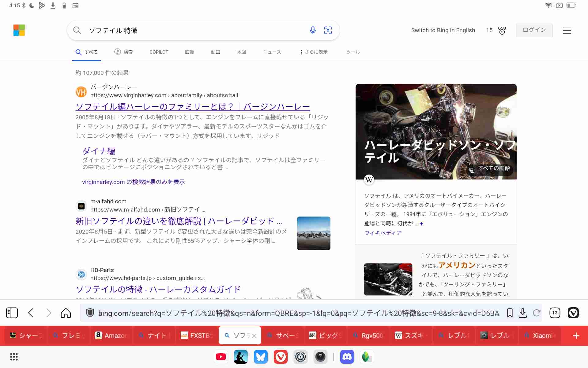Click the Bing rewards trophy icon

[x=502, y=30]
